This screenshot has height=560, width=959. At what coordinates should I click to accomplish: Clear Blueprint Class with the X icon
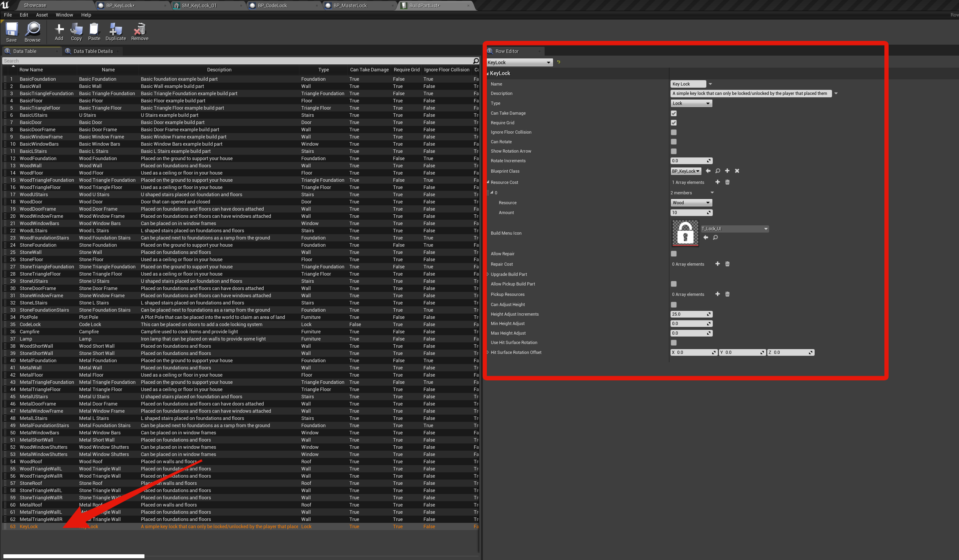[737, 171]
